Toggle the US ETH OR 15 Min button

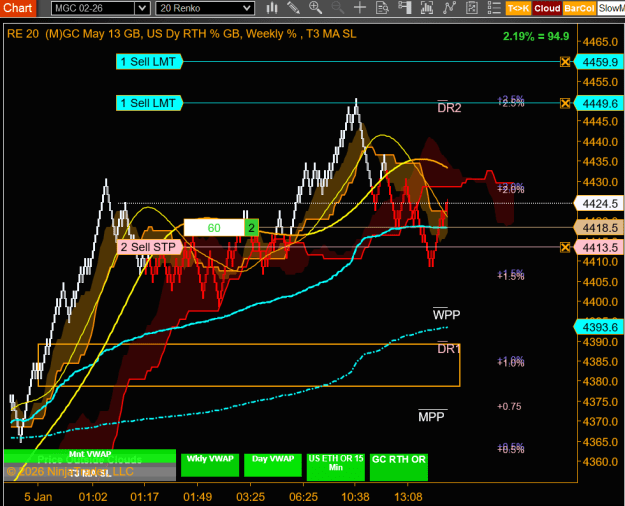[x=336, y=467]
